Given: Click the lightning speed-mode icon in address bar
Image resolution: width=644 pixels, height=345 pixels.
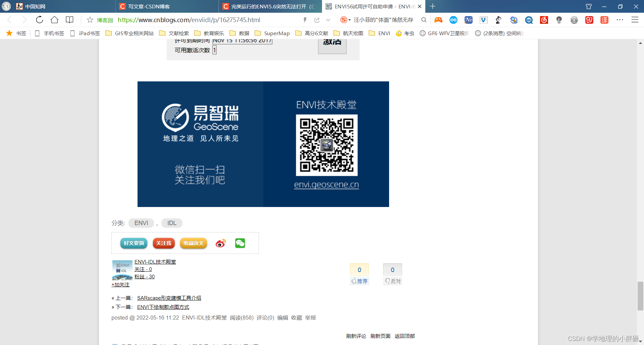Looking at the screenshot, I should click(305, 20).
